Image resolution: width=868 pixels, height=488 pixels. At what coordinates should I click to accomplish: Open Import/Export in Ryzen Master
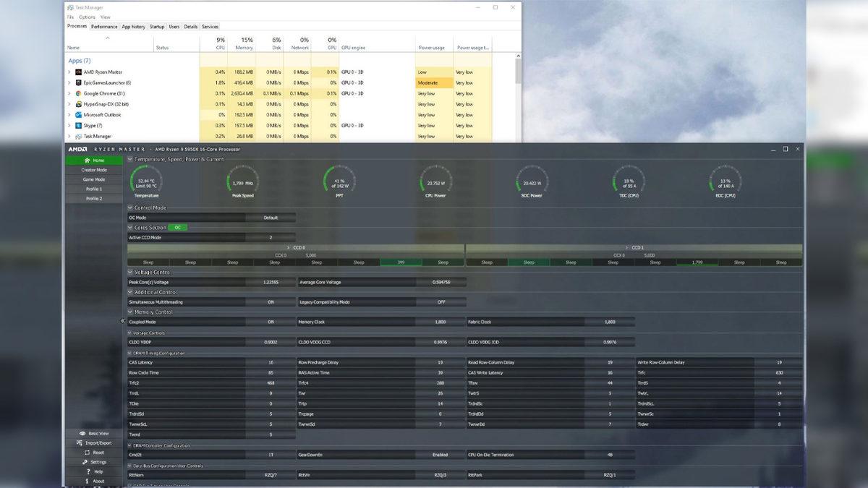tap(80, 442)
